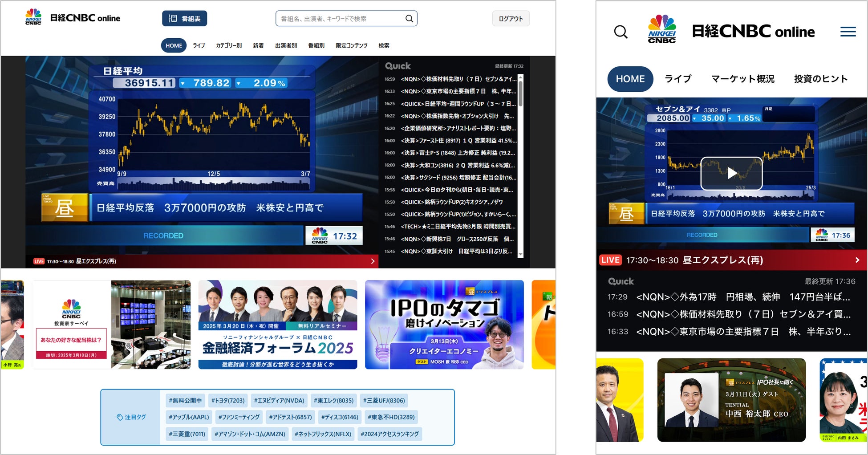The image size is (868, 455).
Task: Tap the Quick logo in mobile news section
Action: tap(621, 281)
